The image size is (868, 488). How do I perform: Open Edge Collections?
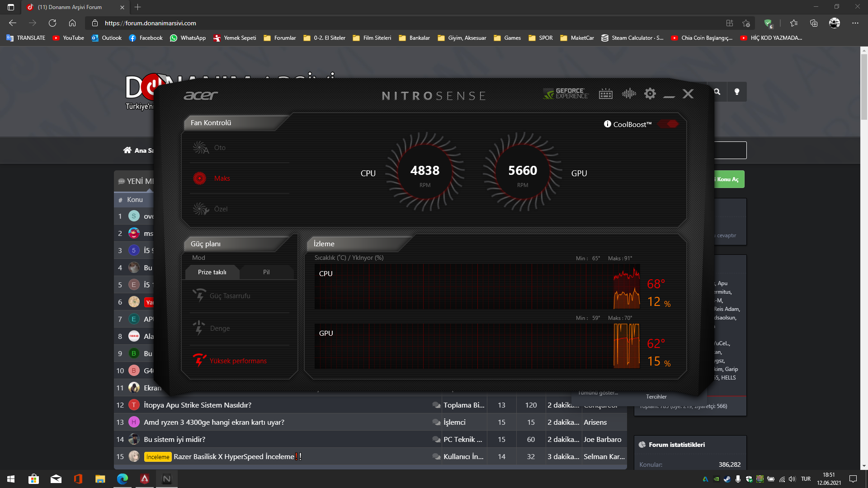[814, 23]
